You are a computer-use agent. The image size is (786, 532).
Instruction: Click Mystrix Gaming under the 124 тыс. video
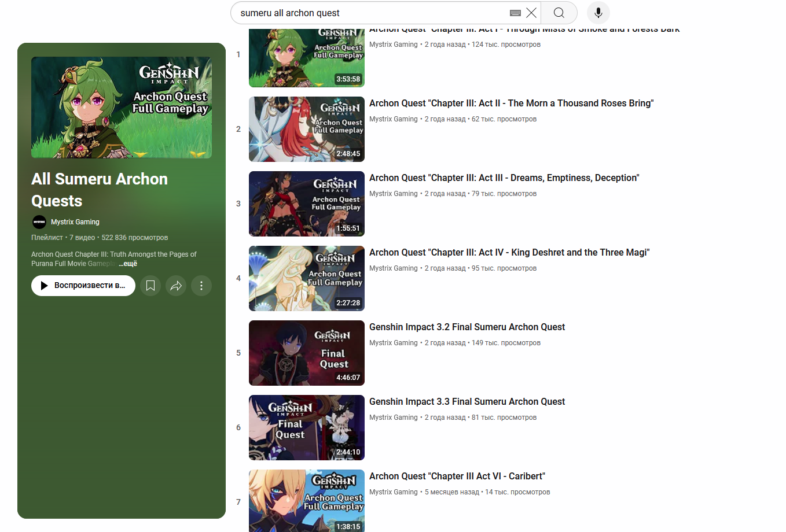pos(394,45)
